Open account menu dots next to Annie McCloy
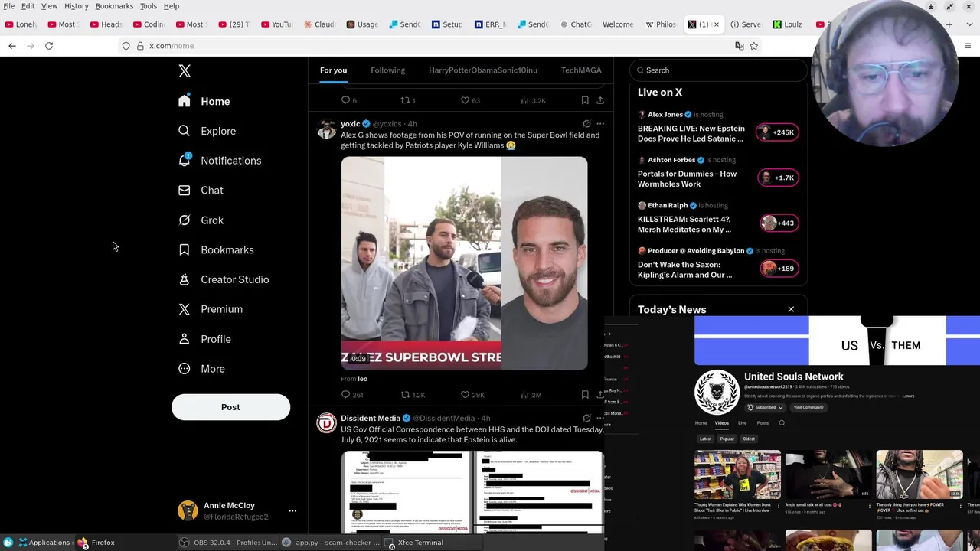Screen dimensions: 980x551 [x=292, y=511]
